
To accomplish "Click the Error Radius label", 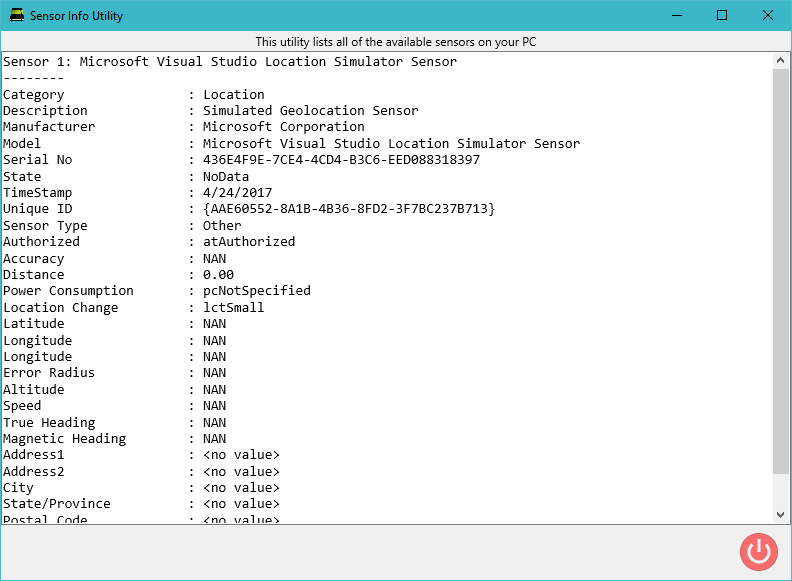I will (49, 373).
